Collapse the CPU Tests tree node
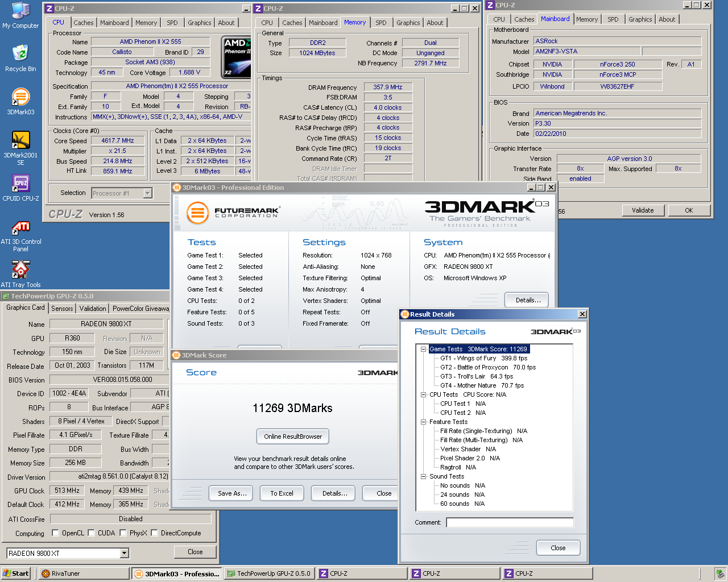 [x=423, y=394]
